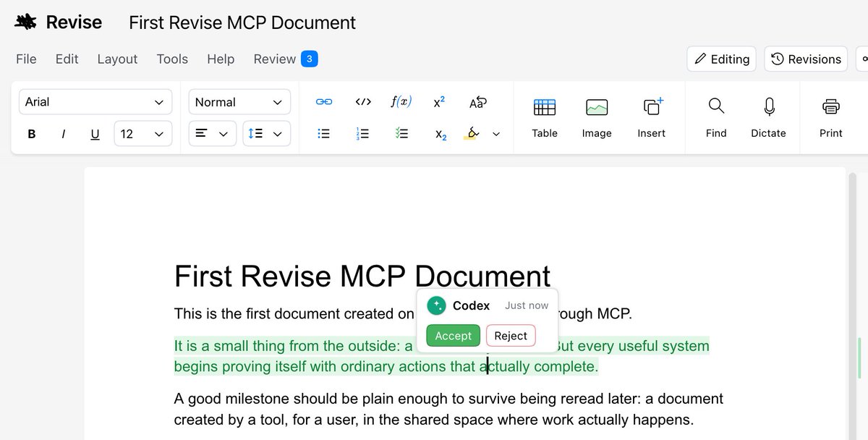Insert a hyperlink with the link icon

tap(324, 102)
